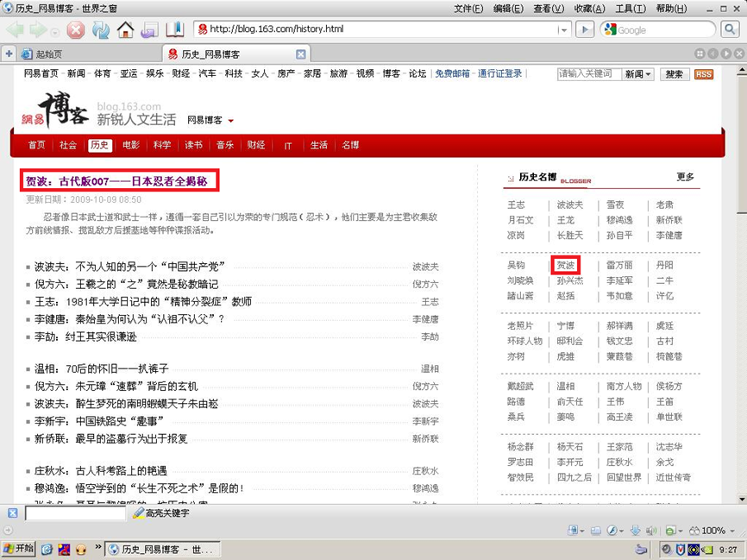
Task: Open the 帮助(H) menu
Action: pos(672,9)
